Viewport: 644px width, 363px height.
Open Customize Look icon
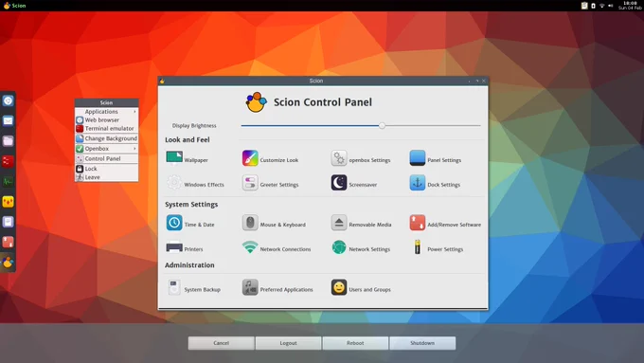(x=250, y=158)
